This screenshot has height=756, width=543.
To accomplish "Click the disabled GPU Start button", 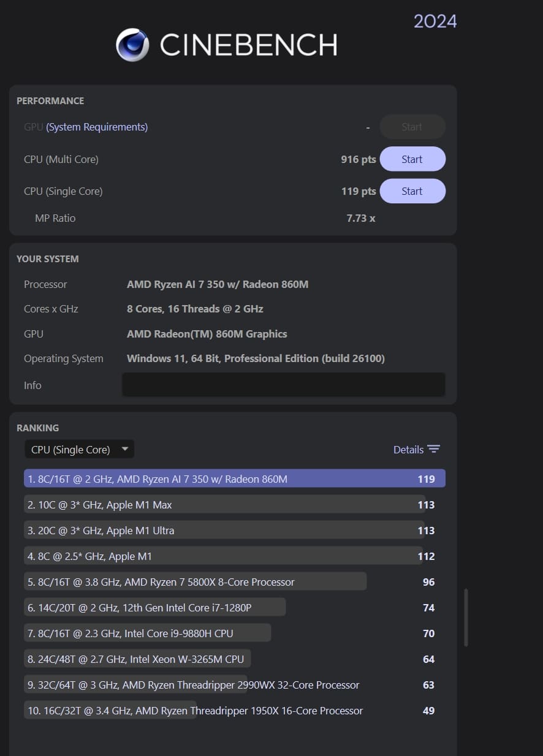I will pyautogui.click(x=412, y=127).
